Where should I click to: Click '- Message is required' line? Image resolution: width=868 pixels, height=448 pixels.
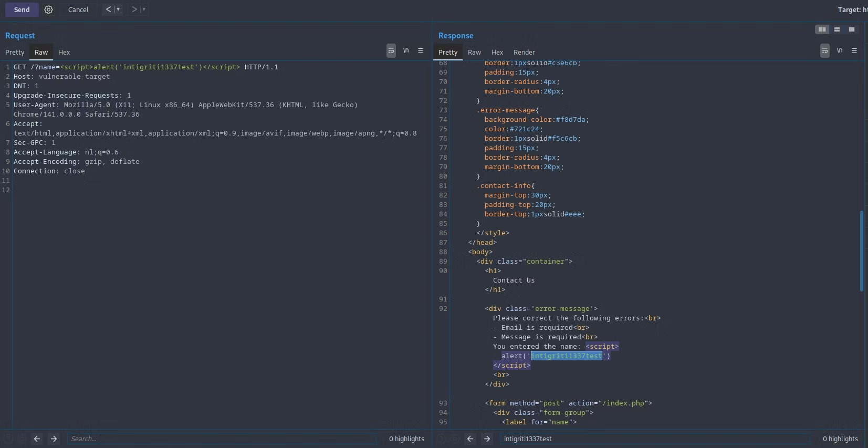point(545,337)
